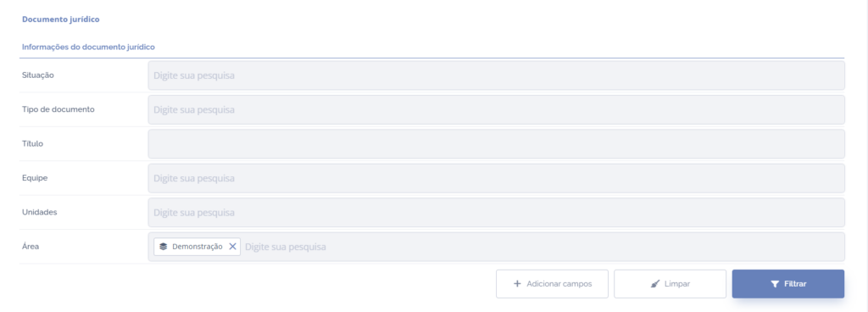868x312 pixels.
Task: Click the Demonstração tag text
Action: [x=198, y=247]
